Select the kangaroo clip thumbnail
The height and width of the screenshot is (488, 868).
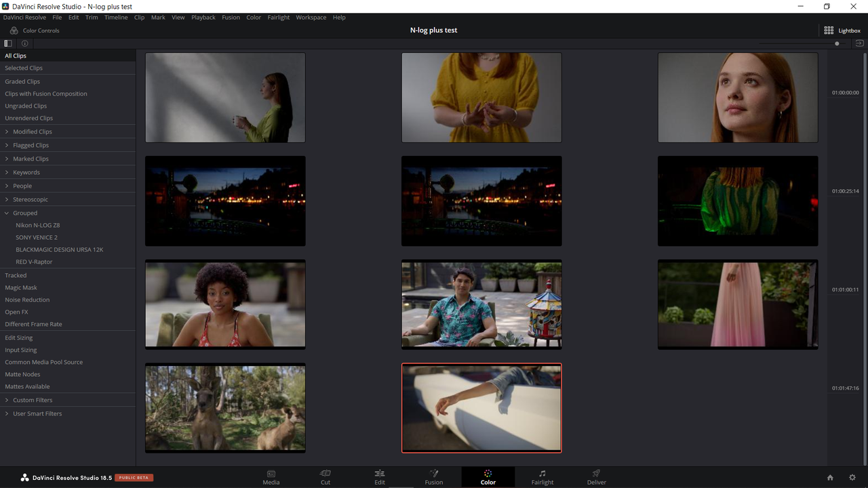[225, 408]
